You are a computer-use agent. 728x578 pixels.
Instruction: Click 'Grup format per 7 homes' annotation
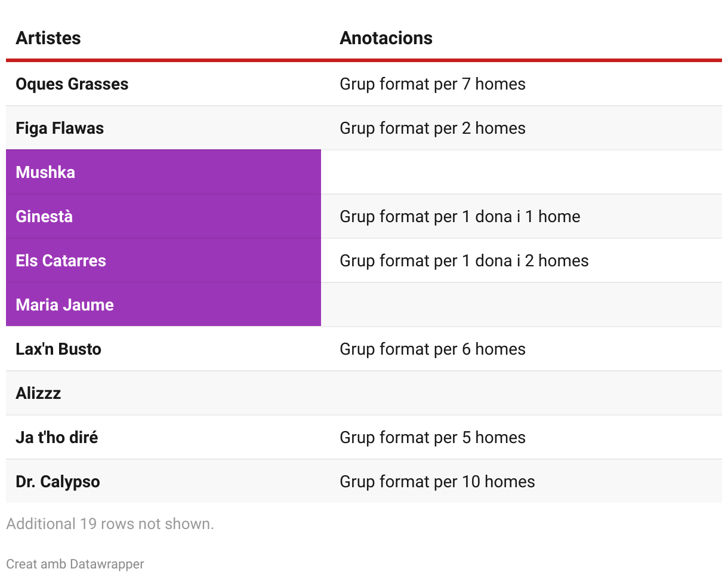click(x=433, y=84)
